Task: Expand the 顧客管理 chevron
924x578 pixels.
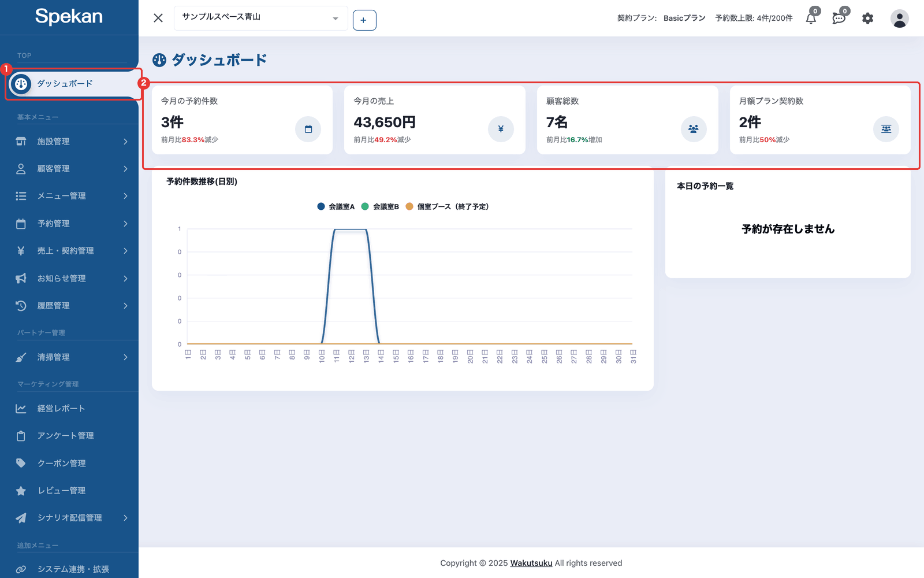Action: point(125,169)
